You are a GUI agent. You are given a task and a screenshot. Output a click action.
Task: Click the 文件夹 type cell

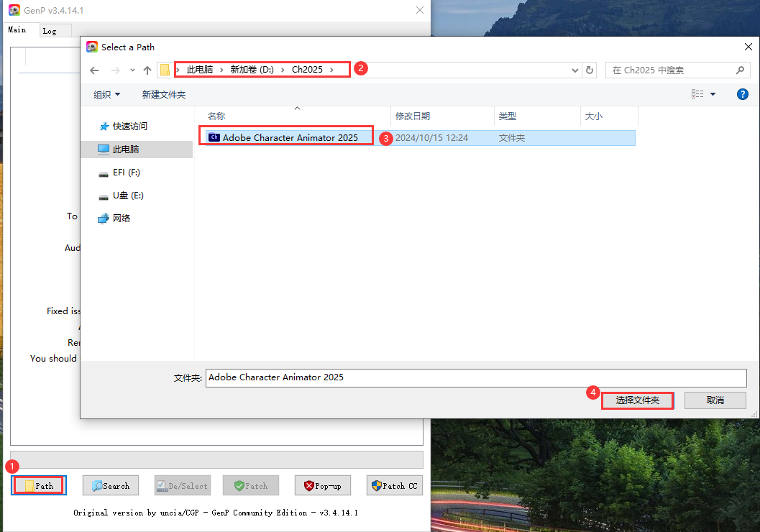pyautogui.click(x=512, y=137)
